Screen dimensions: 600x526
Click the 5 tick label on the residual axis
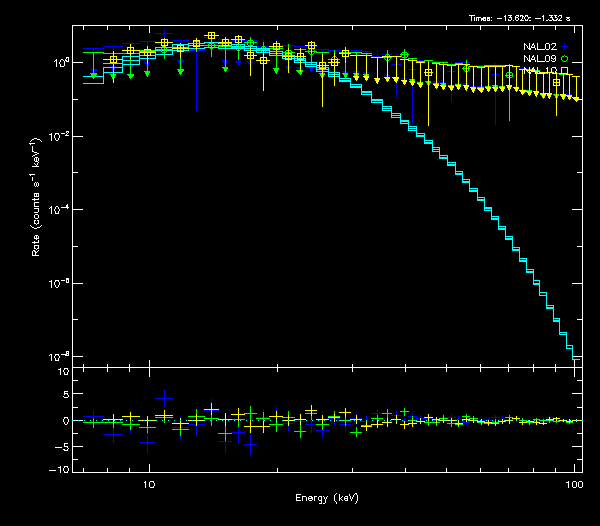(65, 396)
